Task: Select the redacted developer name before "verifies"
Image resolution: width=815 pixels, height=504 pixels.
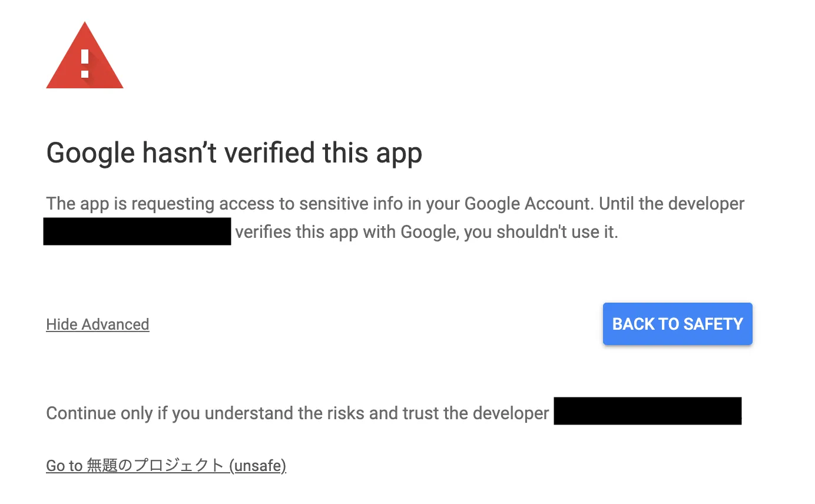Action: [x=137, y=231]
